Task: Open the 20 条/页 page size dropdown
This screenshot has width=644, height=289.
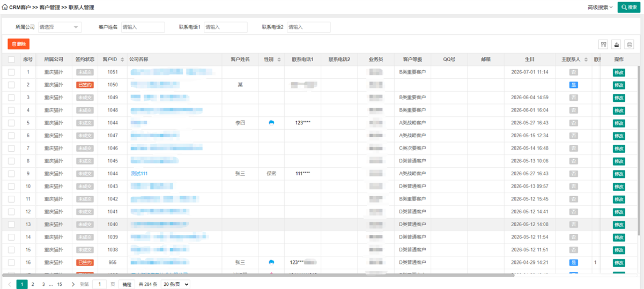Action: tap(176, 284)
